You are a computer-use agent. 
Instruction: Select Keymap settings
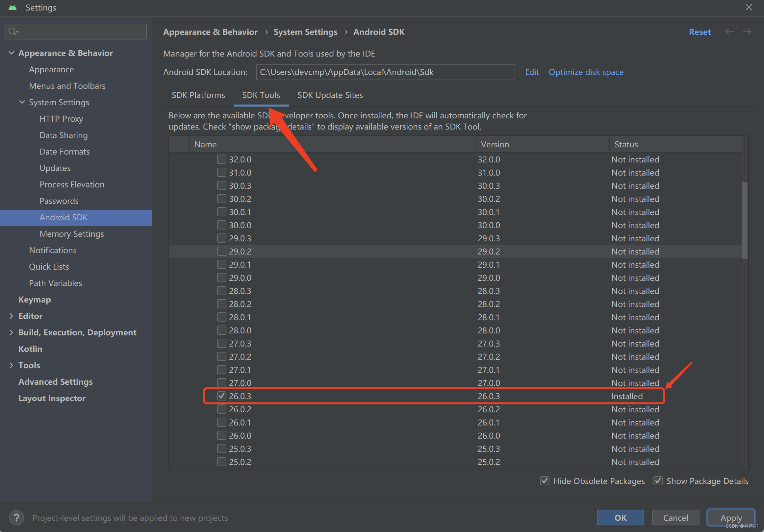coord(35,300)
